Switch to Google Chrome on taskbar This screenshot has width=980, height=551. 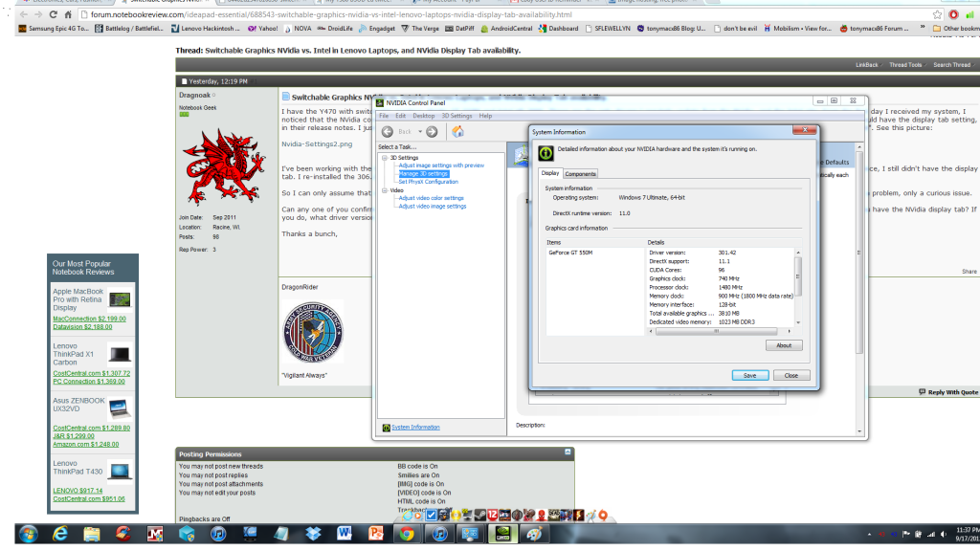(x=408, y=534)
